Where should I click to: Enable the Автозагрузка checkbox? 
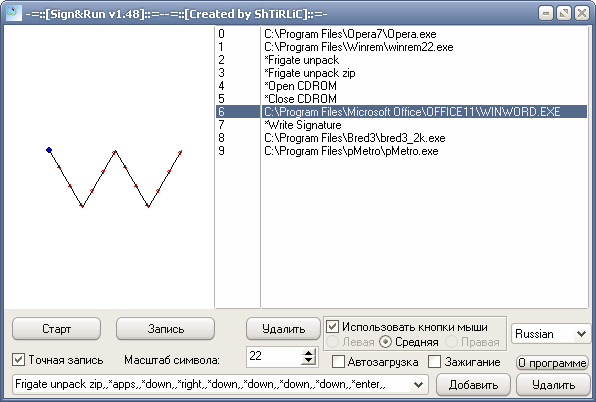[338, 361]
